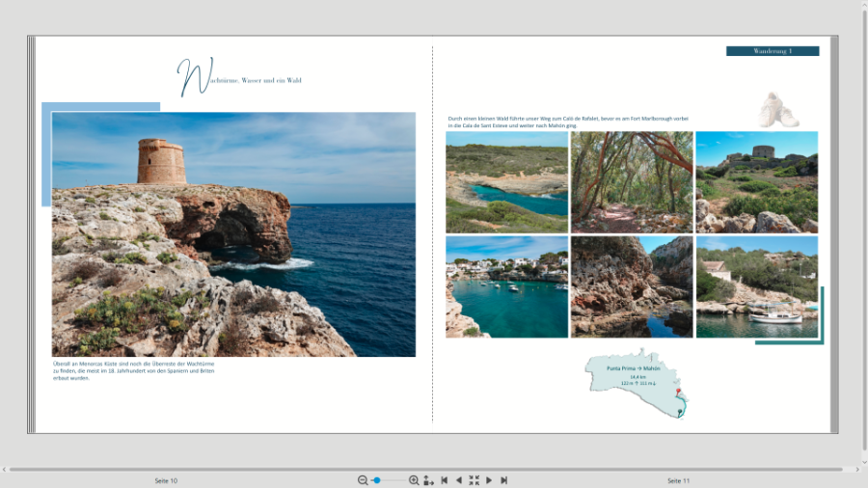Select the large watchtower cliff photo
The image size is (868, 488).
coord(233,234)
